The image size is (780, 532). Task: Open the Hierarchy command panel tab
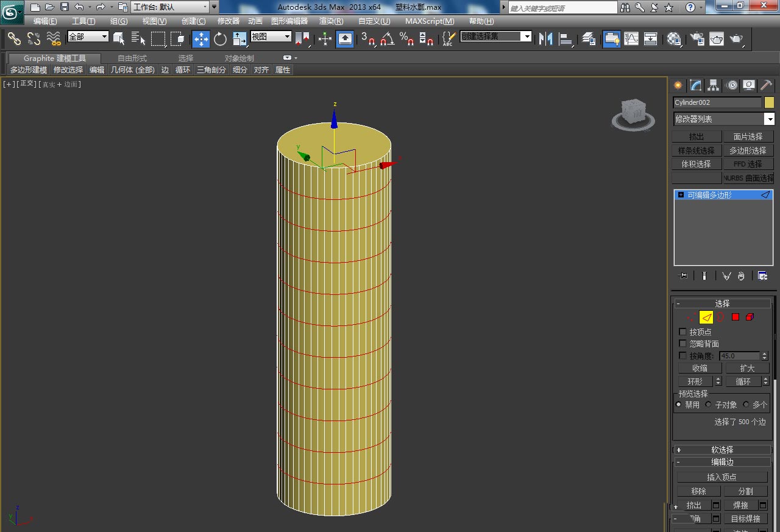click(x=714, y=85)
